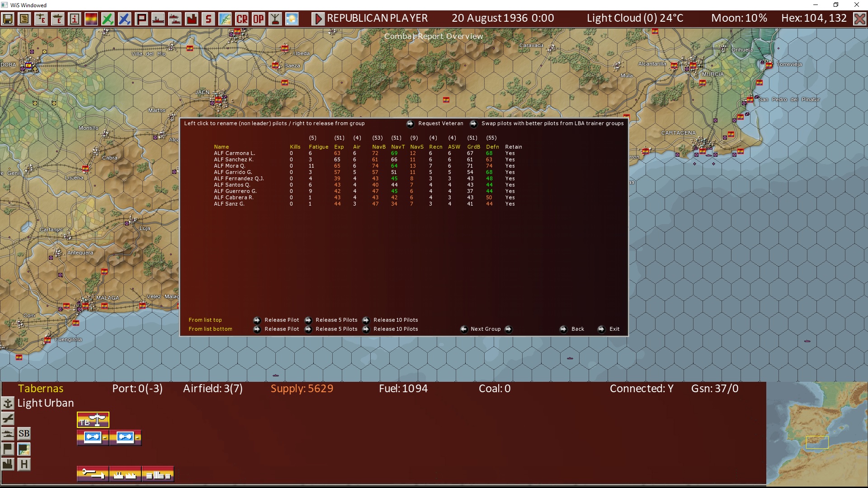
Task: Open the weather sun-cloud icon
Action: click(292, 19)
